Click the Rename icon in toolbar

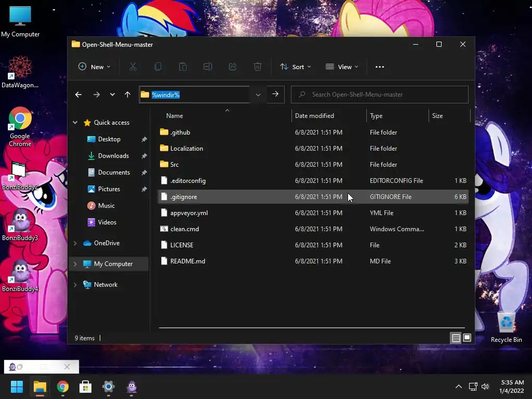208,67
